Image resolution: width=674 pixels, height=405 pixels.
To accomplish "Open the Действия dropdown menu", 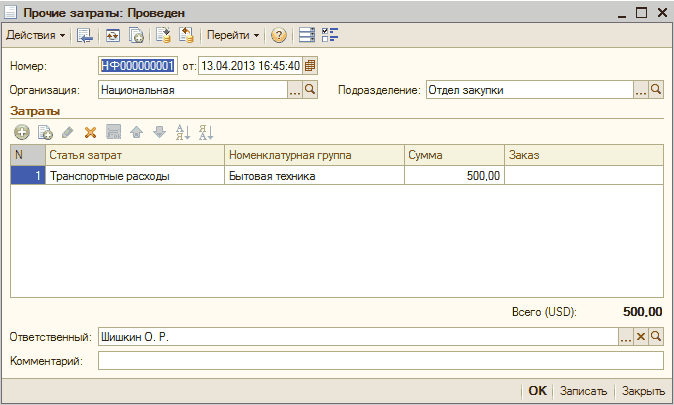I will [36, 35].
